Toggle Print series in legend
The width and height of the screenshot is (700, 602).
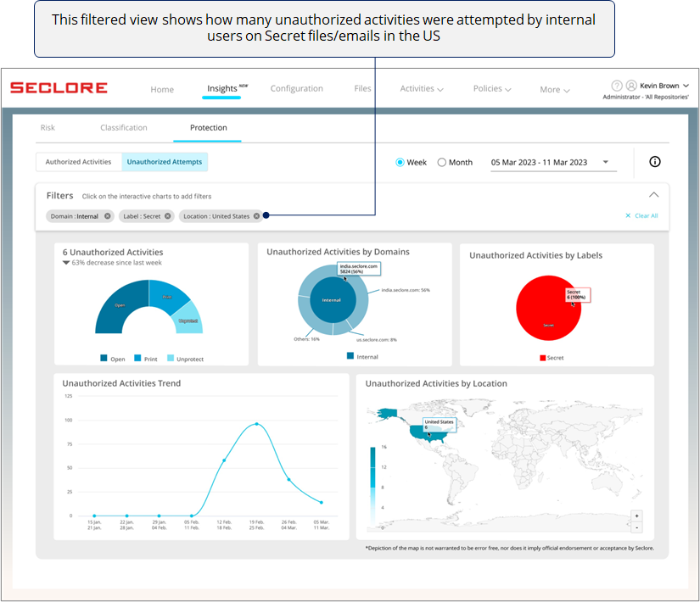point(146,359)
